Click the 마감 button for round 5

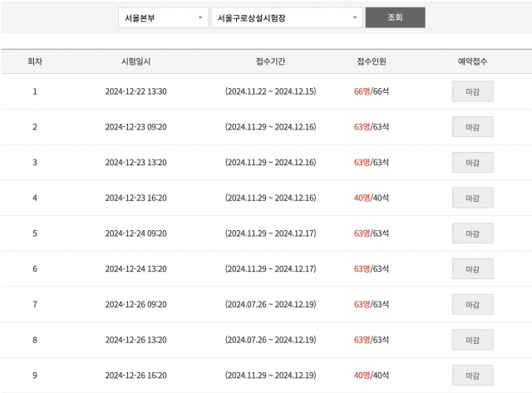tap(473, 233)
